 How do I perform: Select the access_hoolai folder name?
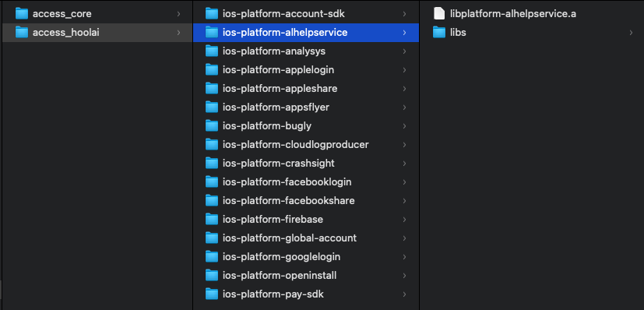pos(66,33)
